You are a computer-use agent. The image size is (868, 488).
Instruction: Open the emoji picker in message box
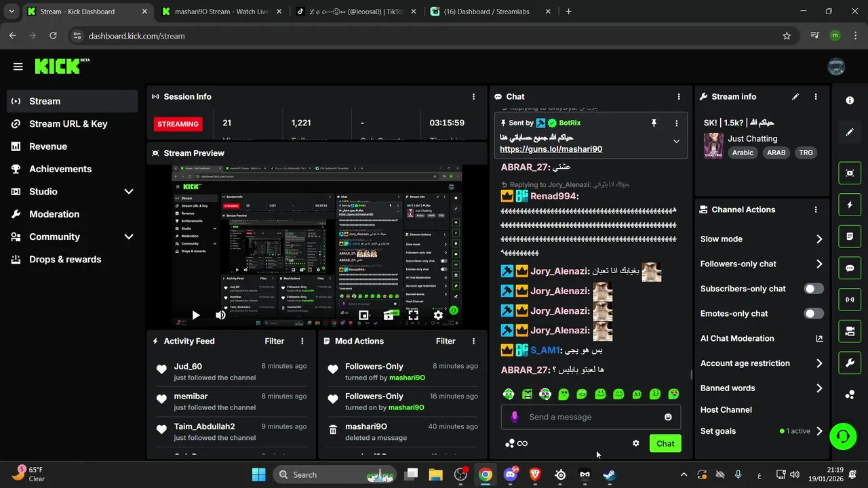(x=668, y=417)
